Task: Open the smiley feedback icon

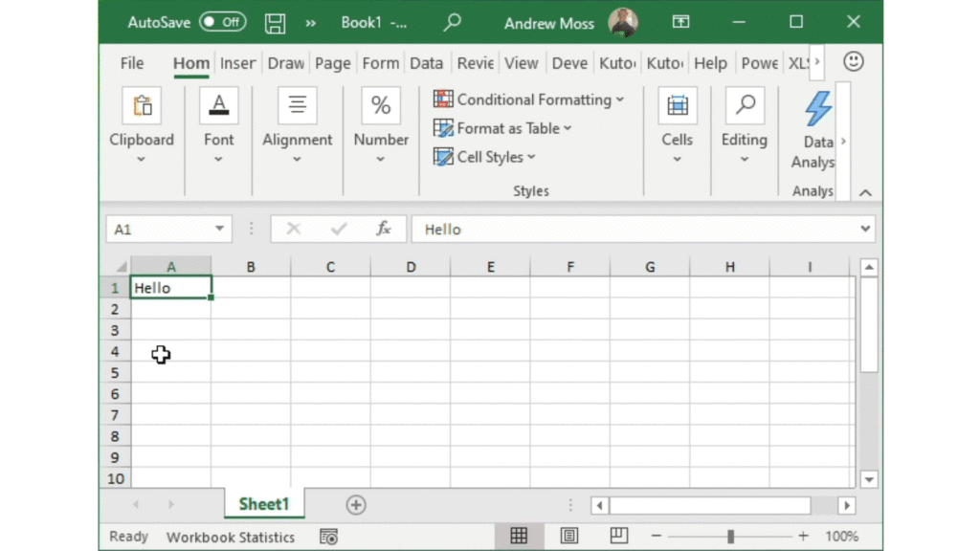Action: tap(853, 62)
